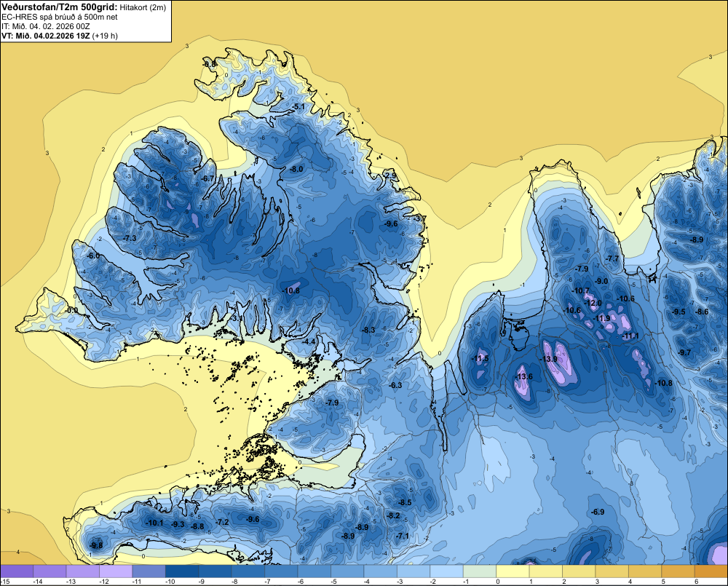Viewport: 728px width, 586px height.
Task: Click the -6.3 temperature label
Action: [x=395, y=385]
